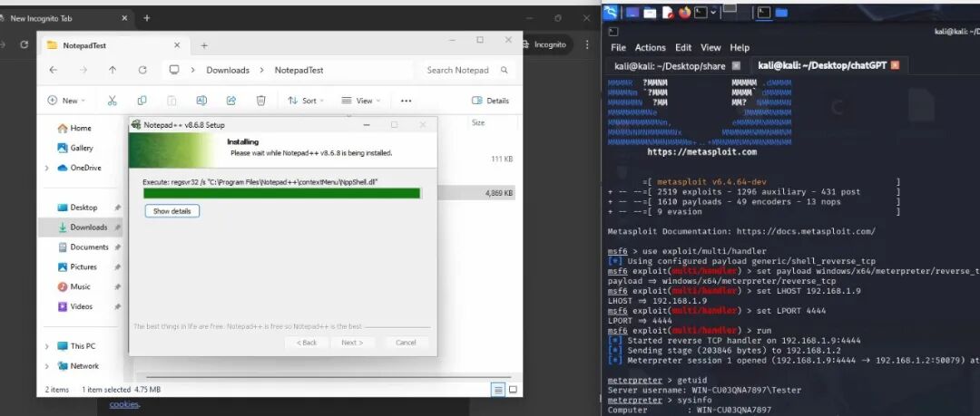The width and height of the screenshot is (980, 416).
Task: Click the Rename icon in Explorer toolbar
Action: point(201,101)
